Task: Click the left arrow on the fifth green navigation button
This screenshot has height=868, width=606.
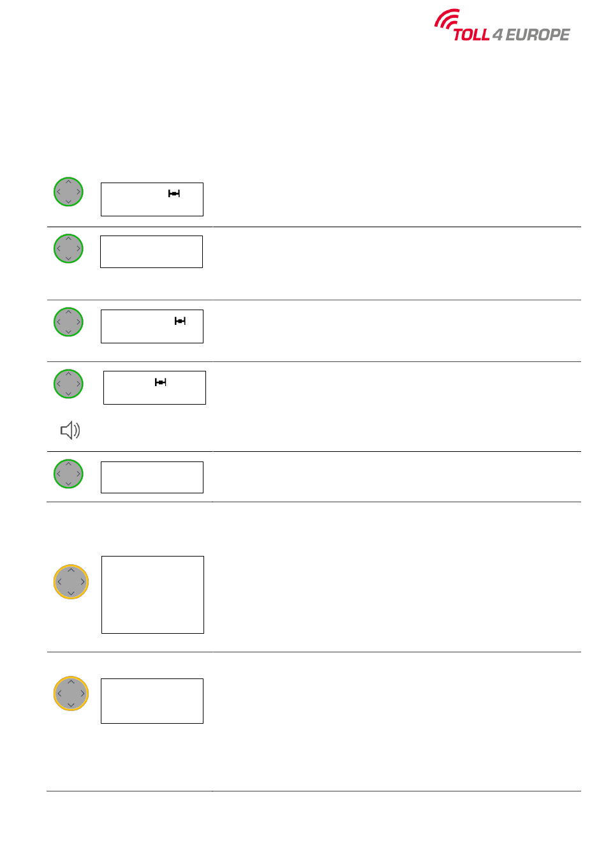Action: pos(59,474)
